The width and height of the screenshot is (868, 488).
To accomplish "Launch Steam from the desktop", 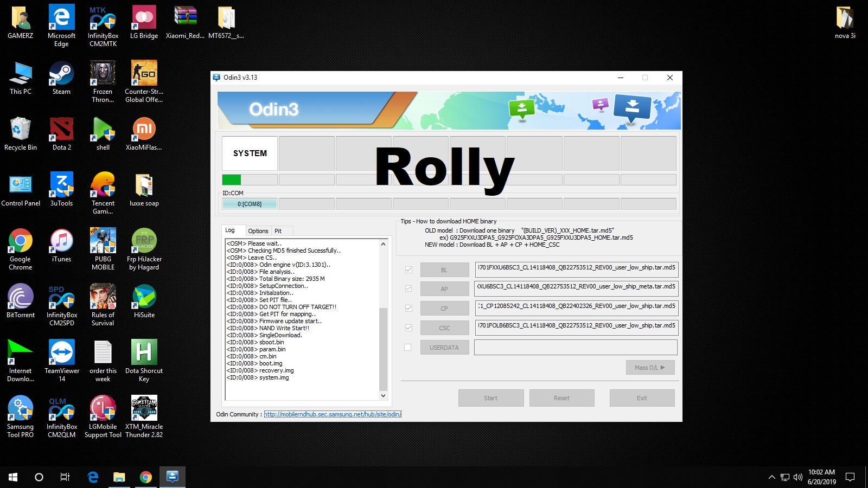I will [x=61, y=78].
